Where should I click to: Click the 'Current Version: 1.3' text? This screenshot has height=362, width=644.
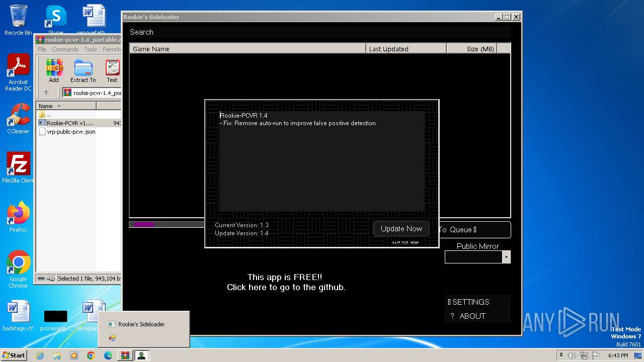point(242,225)
